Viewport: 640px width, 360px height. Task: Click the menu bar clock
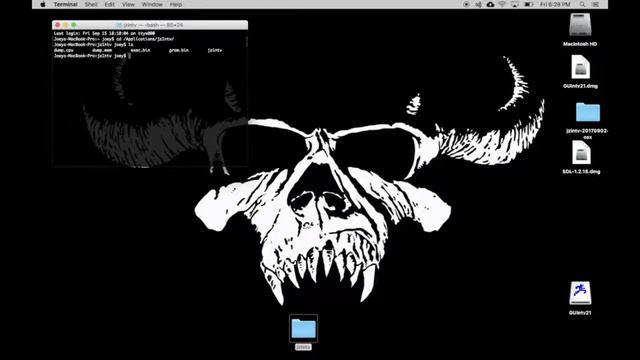click(x=555, y=4)
